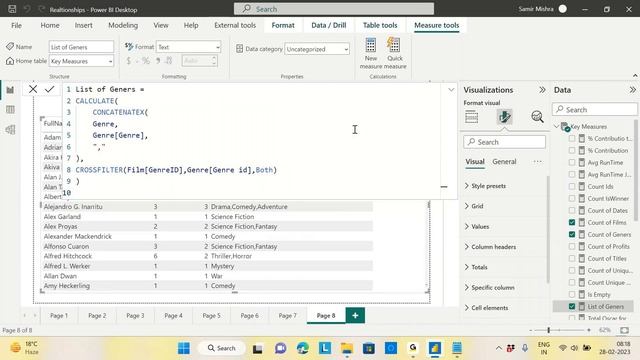
Task: Click the Undo arrow in title bar
Action: (27, 9)
